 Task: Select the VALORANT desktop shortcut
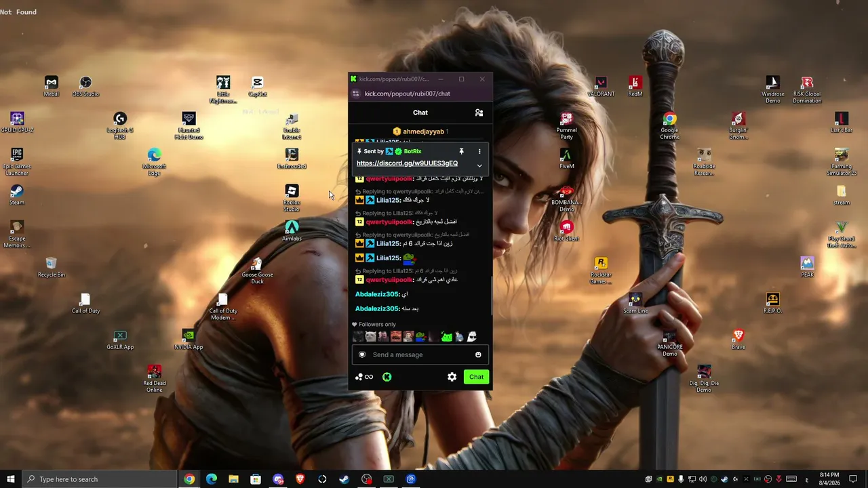(600, 86)
